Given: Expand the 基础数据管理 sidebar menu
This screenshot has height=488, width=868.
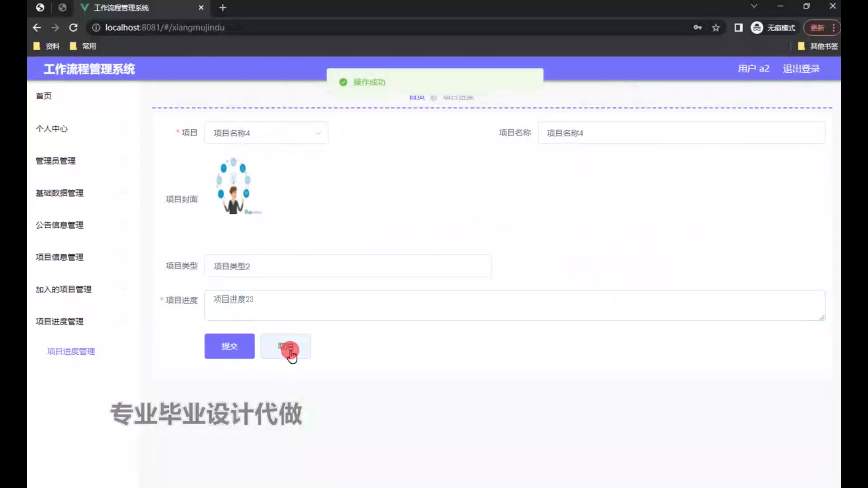Looking at the screenshot, I should pos(60,193).
